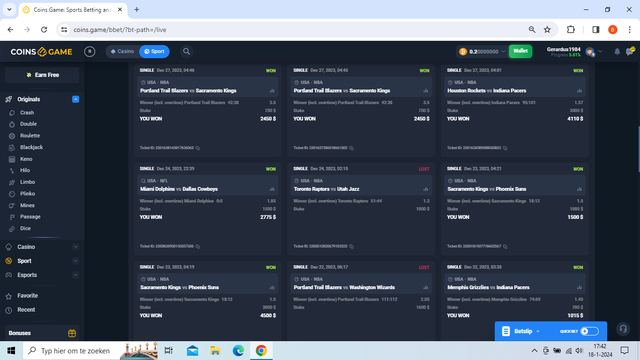Toggle the Quickbet switch
The image size is (640, 360).
click(590, 331)
